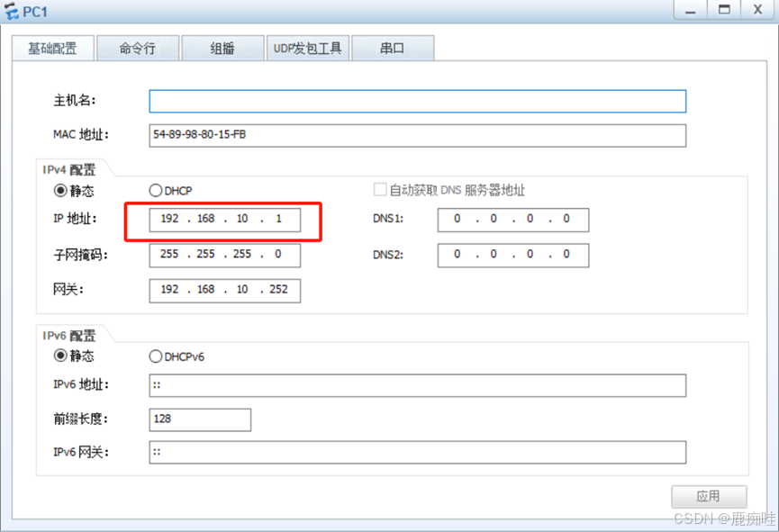The width and height of the screenshot is (779, 532).
Task: Open the 命令行 tab
Action: (138, 49)
